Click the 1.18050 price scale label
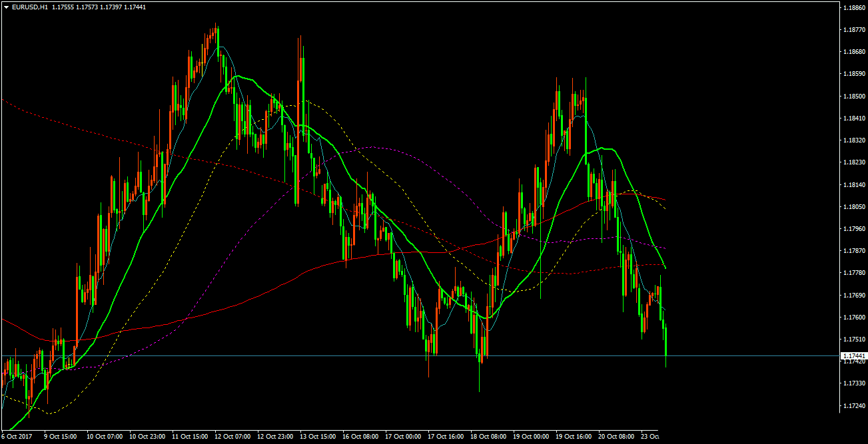Image resolution: width=868 pixels, height=444 pixels. (x=853, y=207)
